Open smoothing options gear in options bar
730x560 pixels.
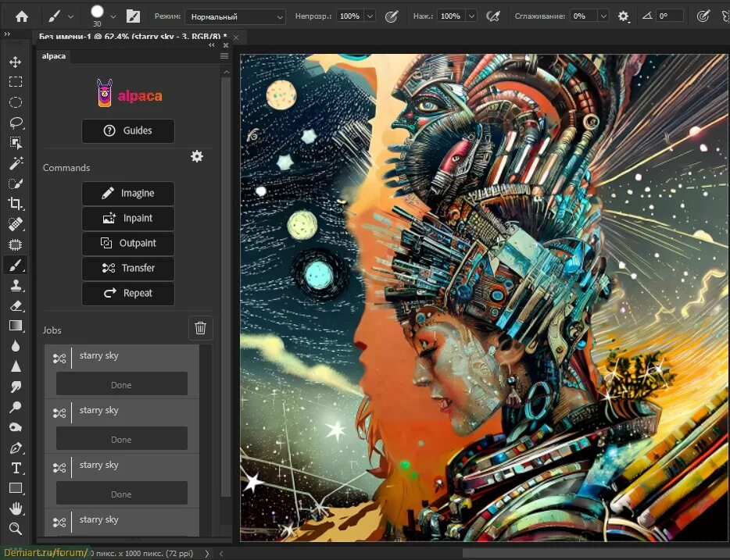click(624, 16)
